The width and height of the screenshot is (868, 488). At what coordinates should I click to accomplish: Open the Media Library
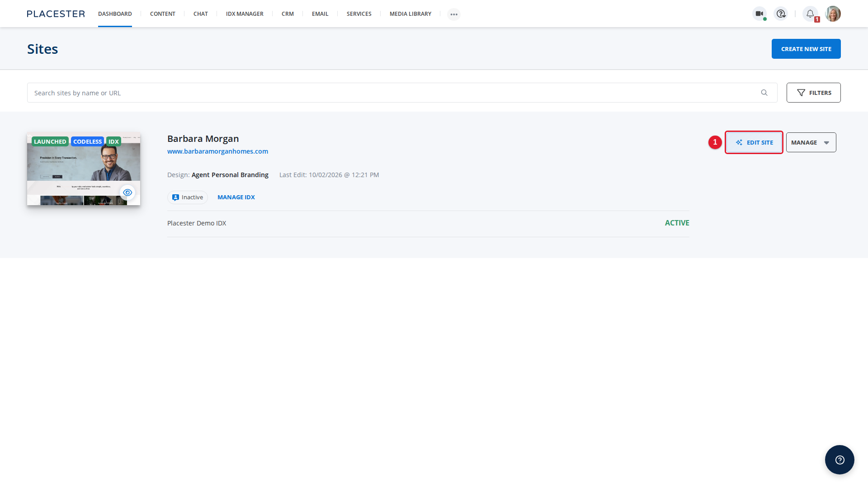pyautogui.click(x=410, y=14)
